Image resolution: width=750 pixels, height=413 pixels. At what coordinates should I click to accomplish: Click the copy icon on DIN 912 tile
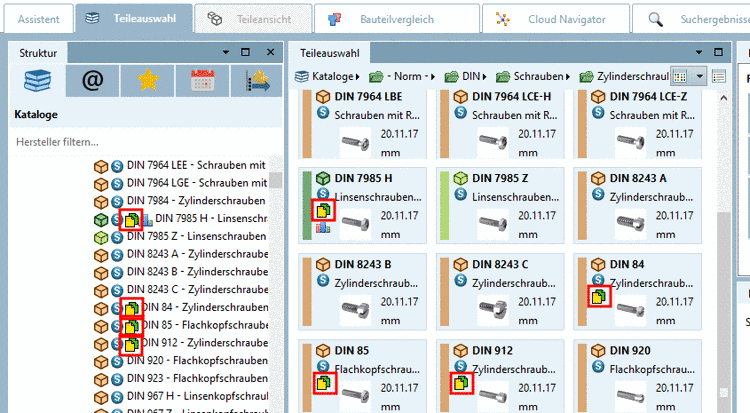click(x=462, y=383)
